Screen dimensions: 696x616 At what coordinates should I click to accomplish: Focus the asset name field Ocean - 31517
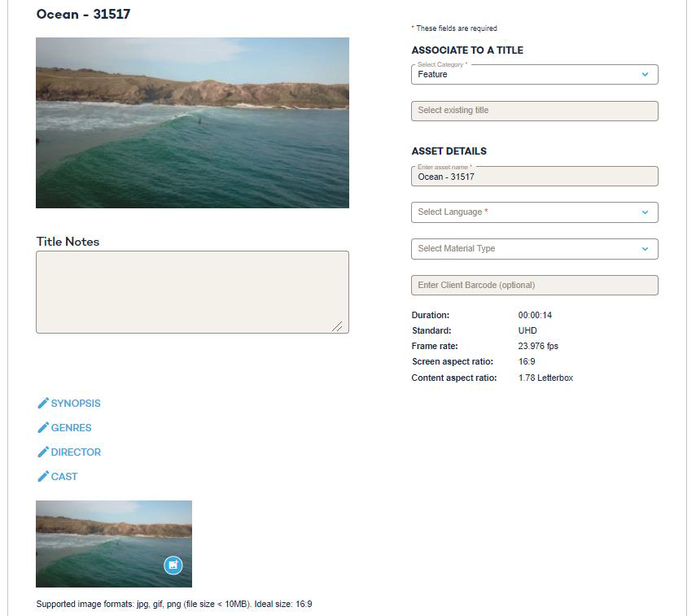(x=535, y=177)
